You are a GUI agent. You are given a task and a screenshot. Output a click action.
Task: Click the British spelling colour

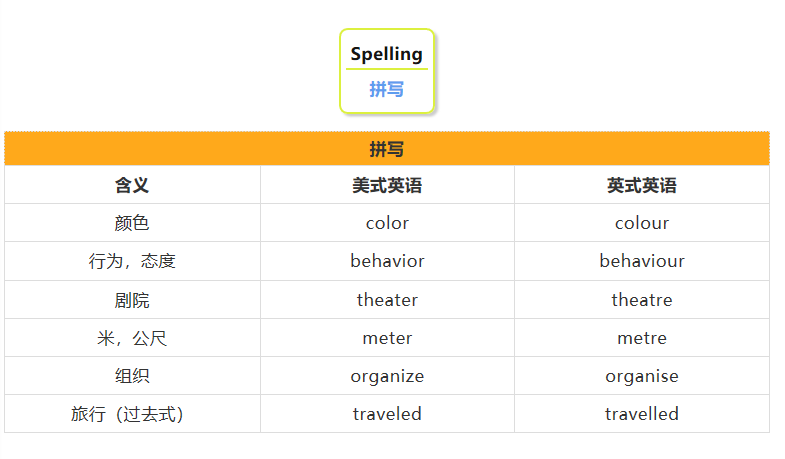642,223
